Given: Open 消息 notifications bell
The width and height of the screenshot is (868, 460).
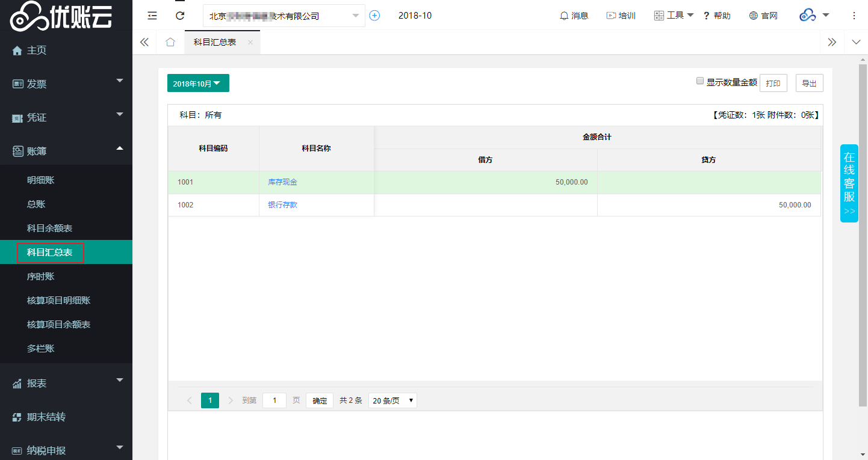Looking at the screenshot, I should coord(574,16).
